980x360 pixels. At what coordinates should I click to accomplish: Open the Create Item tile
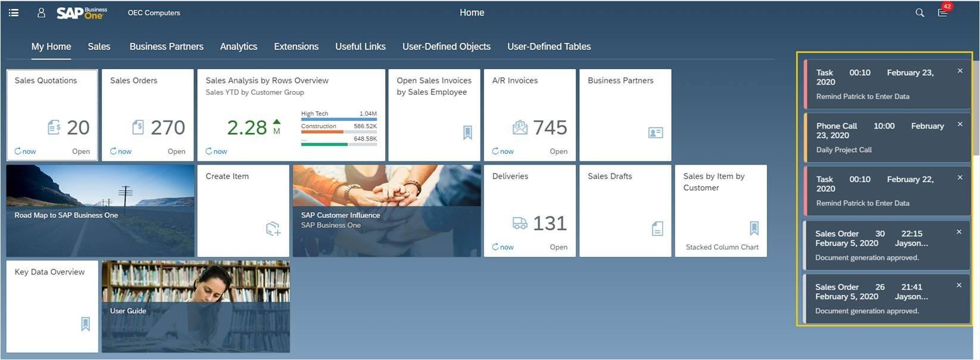(x=244, y=211)
